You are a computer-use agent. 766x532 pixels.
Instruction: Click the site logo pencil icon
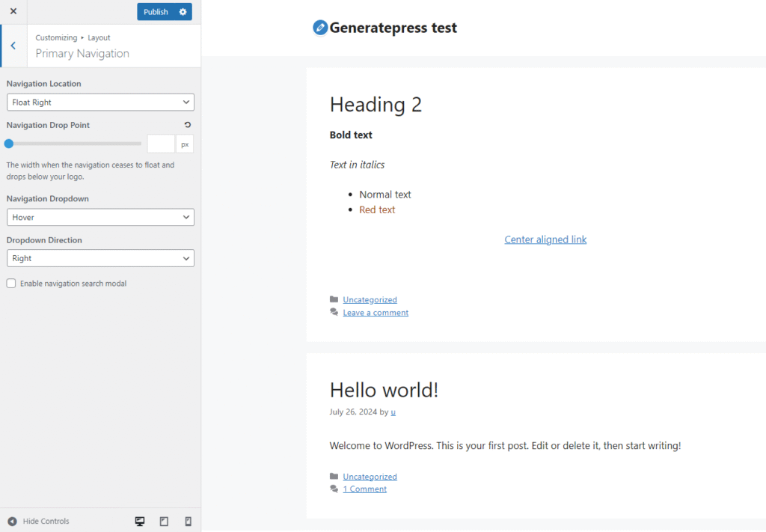(x=320, y=28)
